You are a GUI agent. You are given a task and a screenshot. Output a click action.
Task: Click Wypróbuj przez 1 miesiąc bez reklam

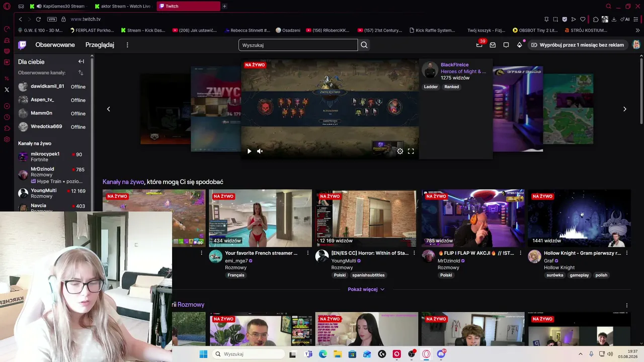pos(578,45)
